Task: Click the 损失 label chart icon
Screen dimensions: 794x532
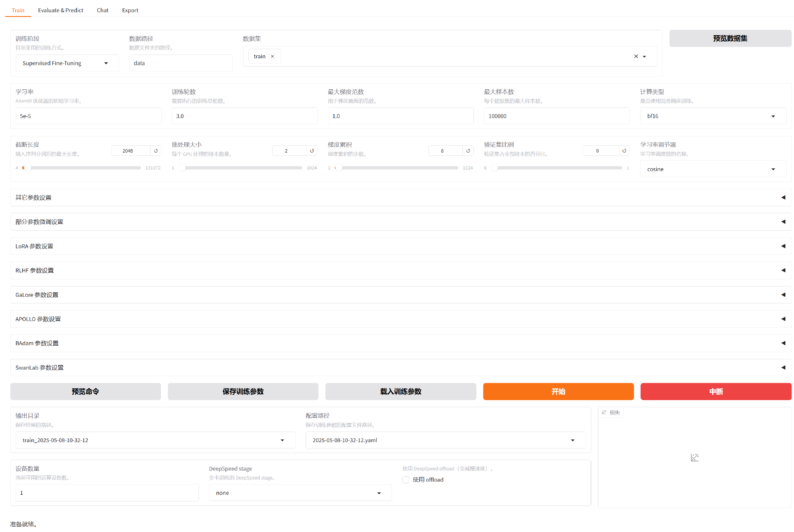Action: pyautogui.click(x=604, y=413)
